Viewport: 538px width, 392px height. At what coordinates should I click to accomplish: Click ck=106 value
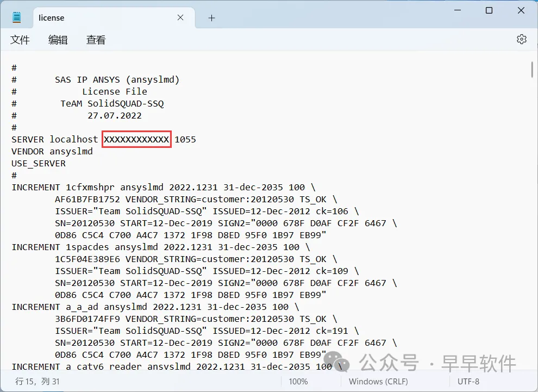coord(332,211)
